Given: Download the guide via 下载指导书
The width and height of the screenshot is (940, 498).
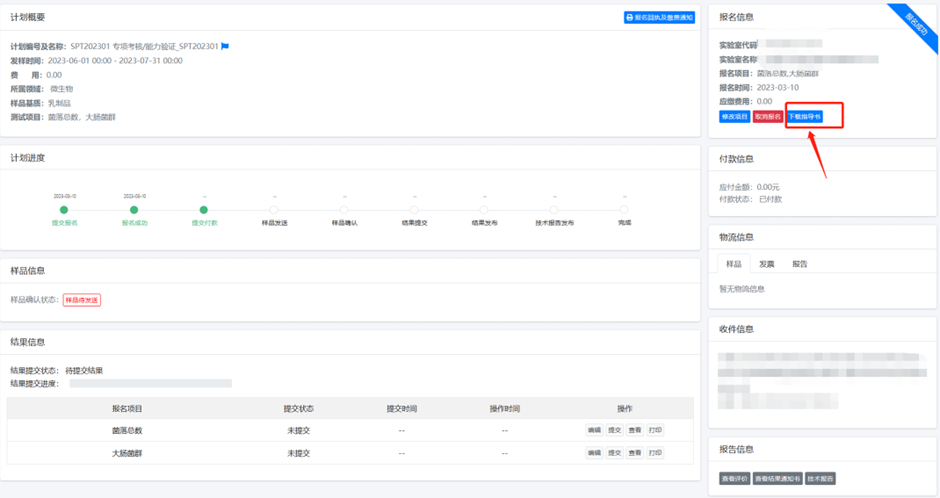Looking at the screenshot, I should coord(804,117).
